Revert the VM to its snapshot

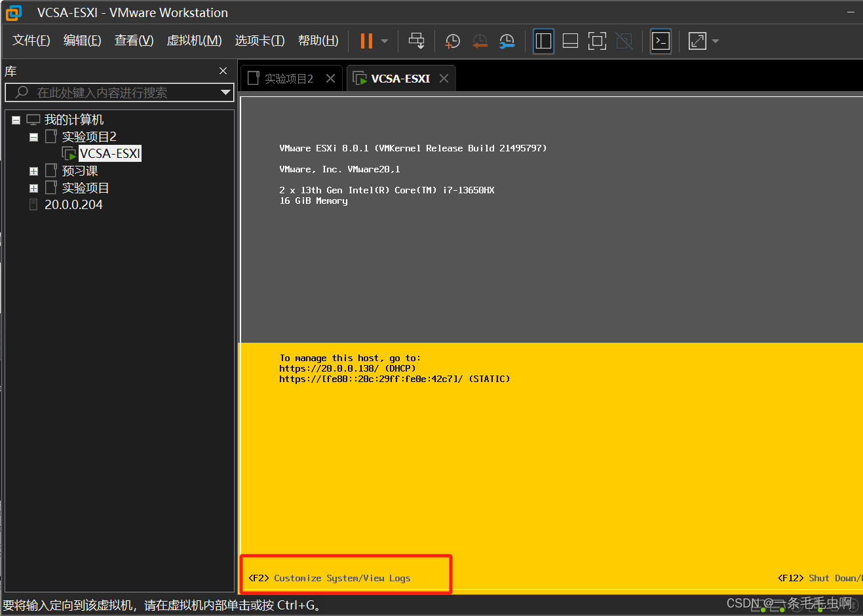pos(480,41)
